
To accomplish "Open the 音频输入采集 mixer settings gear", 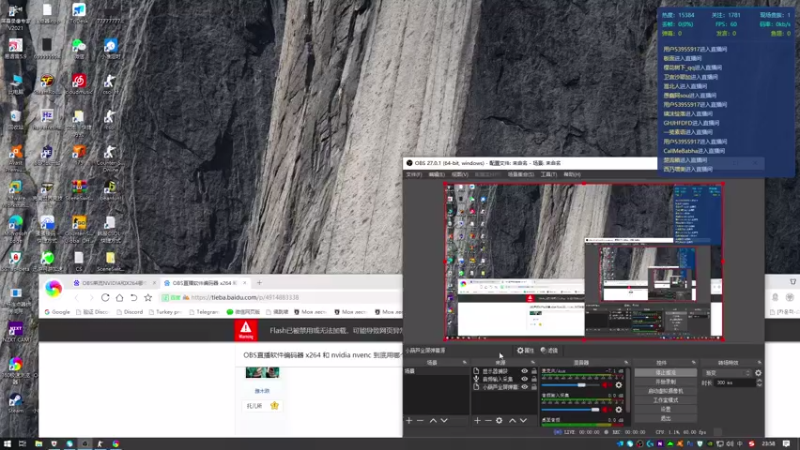I will [619, 409].
